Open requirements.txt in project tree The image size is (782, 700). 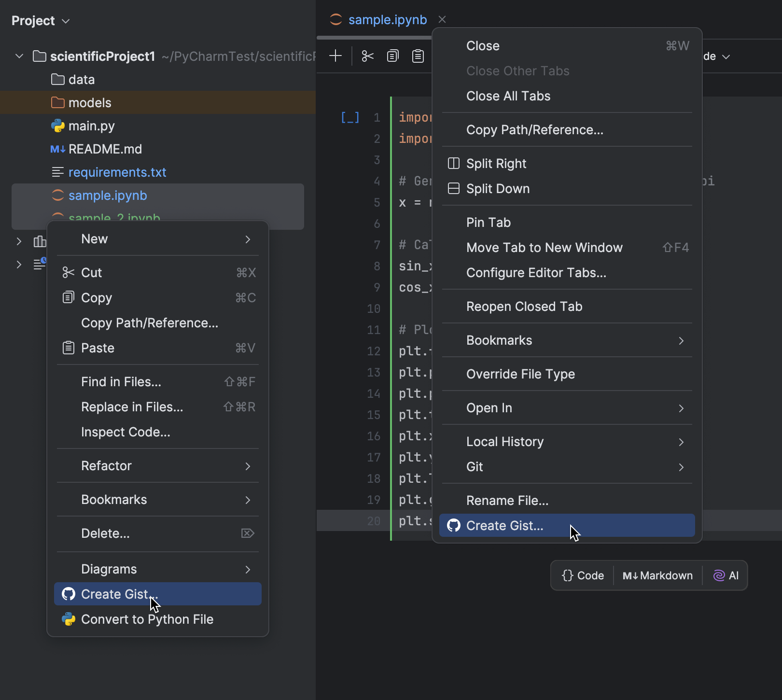[117, 172]
